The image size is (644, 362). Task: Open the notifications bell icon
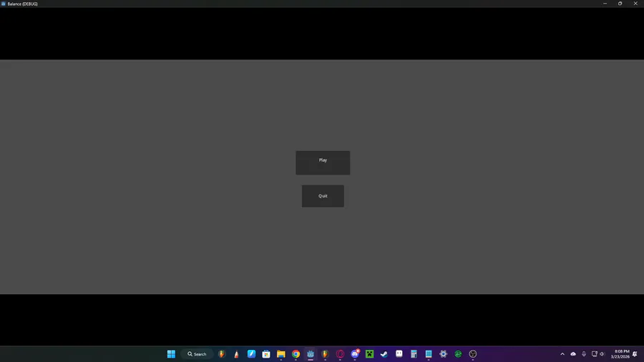tap(635, 354)
